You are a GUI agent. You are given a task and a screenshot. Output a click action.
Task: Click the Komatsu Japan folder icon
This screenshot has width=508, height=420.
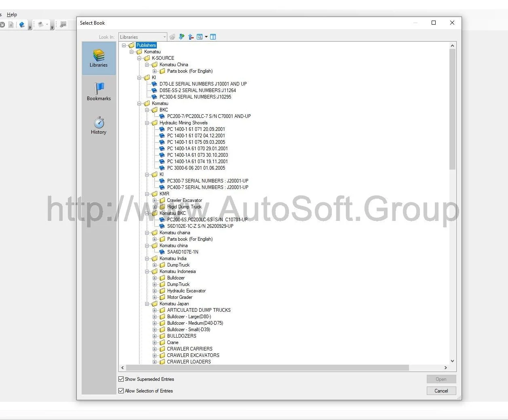(154, 304)
